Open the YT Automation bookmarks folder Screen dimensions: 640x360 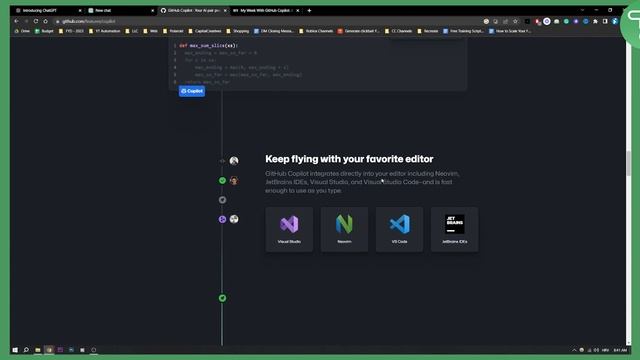tap(105, 31)
